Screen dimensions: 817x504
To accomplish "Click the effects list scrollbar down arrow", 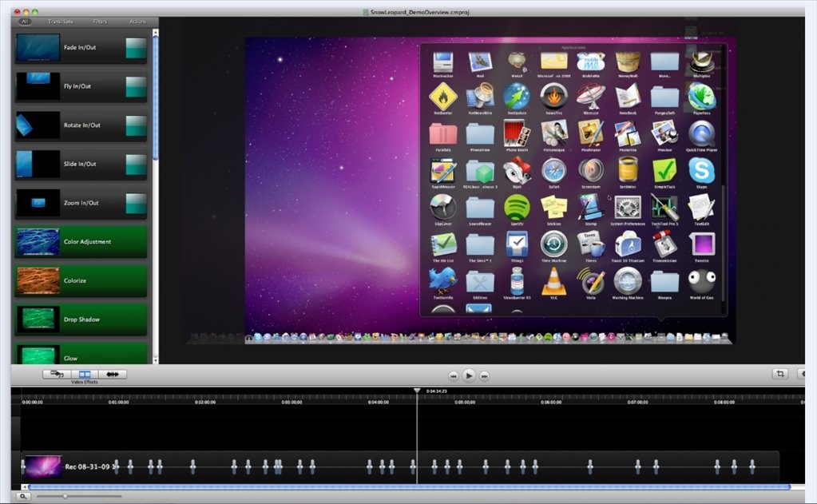I will tap(155, 359).
